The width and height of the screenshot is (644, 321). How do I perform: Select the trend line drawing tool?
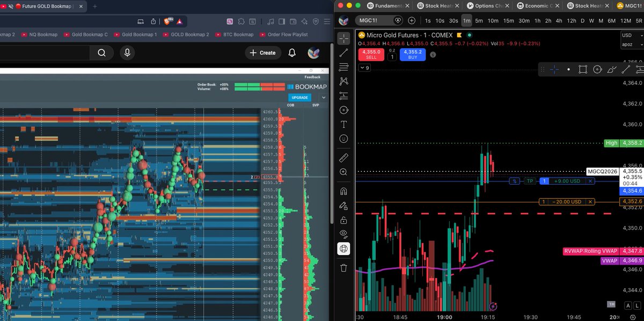[x=344, y=53]
